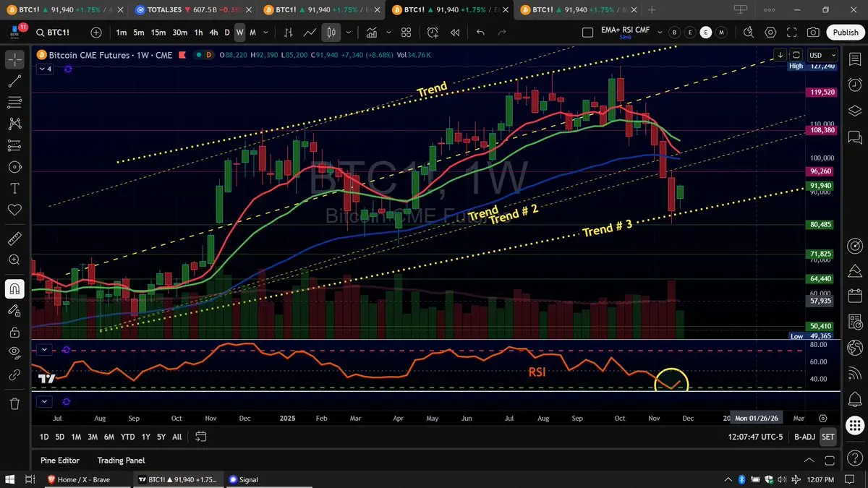Click the compare or add symbol plus icon

click(x=96, y=33)
